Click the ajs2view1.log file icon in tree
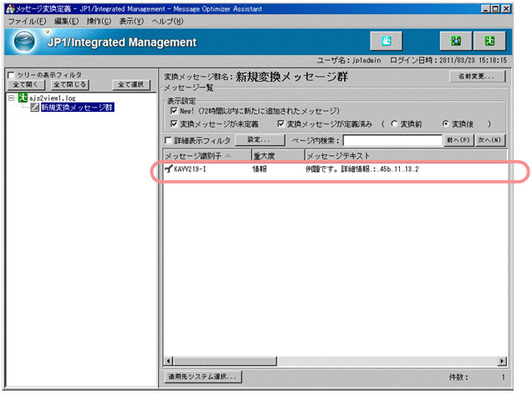The height and width of the screenshot is (393, 532). point(23,98)
